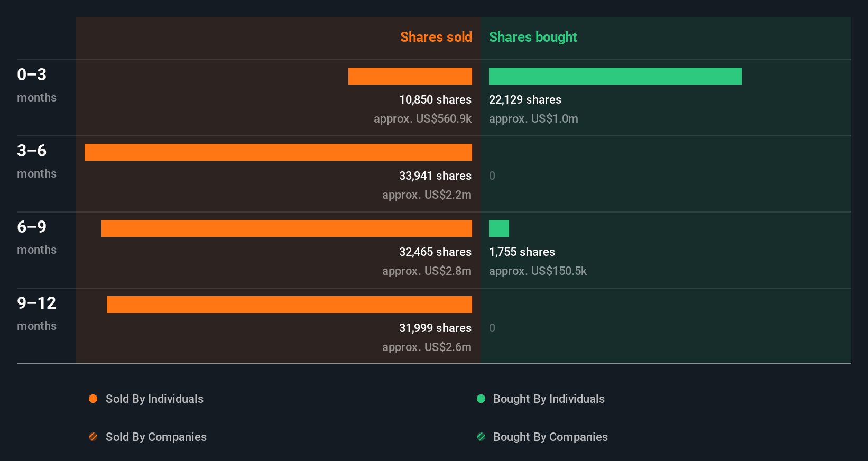The image size is (868, 461).
Task: Click the 9–12 months row label
Action: 36,314
